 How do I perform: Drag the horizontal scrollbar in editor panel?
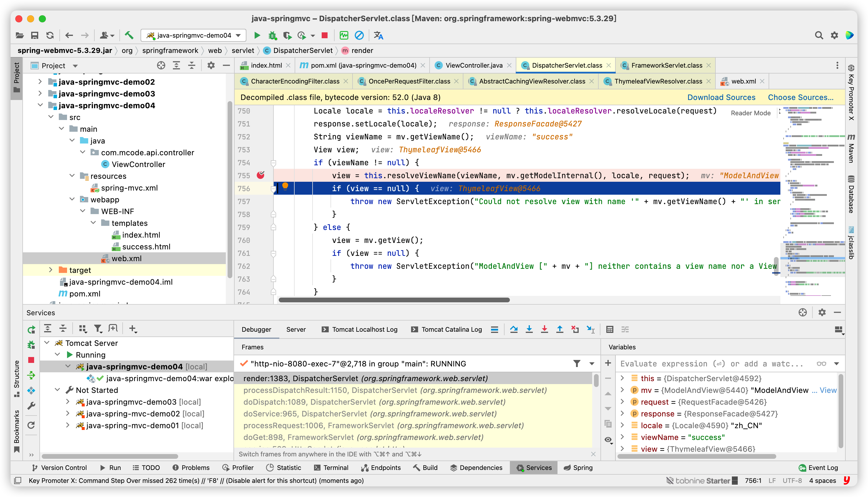tap(387, 298)
